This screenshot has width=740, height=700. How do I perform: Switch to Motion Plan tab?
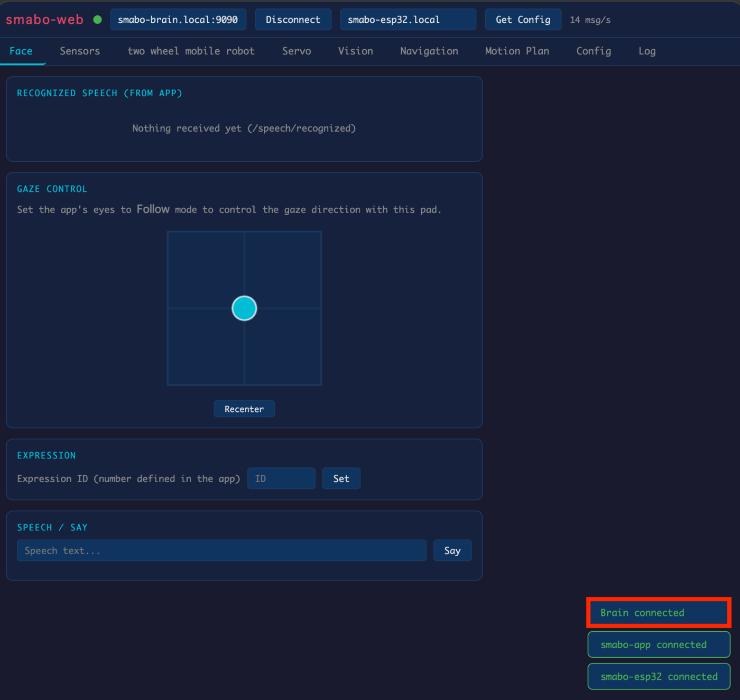pos(517,51)
